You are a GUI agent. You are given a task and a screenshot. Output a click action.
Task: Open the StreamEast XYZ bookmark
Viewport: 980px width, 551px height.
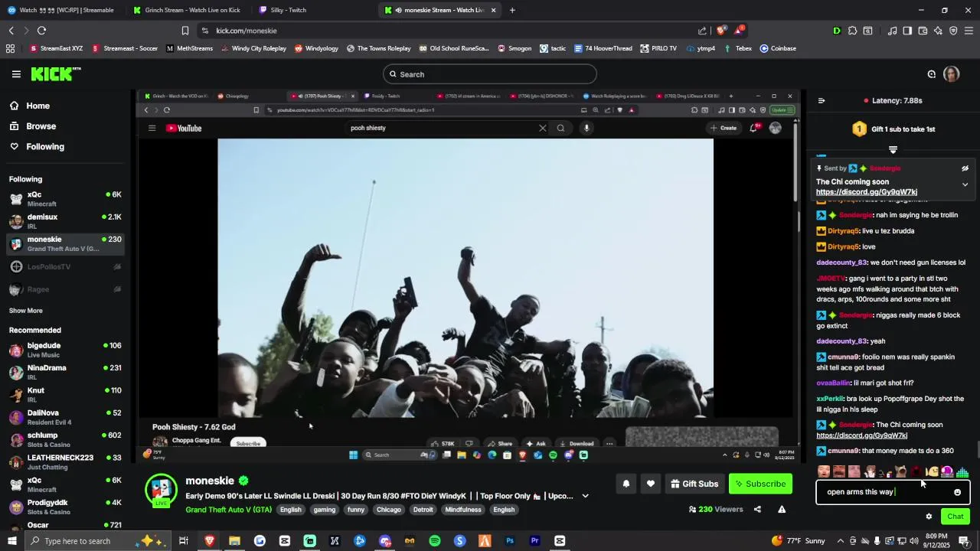click(x=56, y=48)
